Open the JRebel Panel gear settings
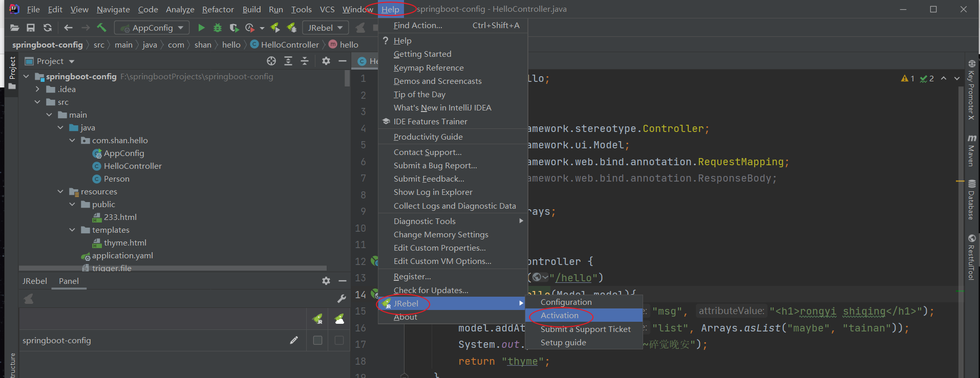The height and width of the screenshot is (378, 980). pos(326,281)
